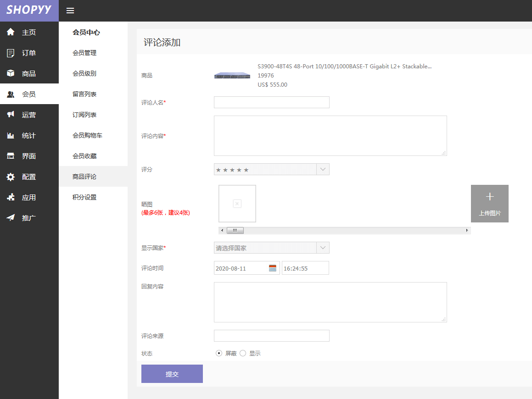Focus the 评论内容 text area
The height and width of the screenshot is (399, 532).
click(330, 136)
